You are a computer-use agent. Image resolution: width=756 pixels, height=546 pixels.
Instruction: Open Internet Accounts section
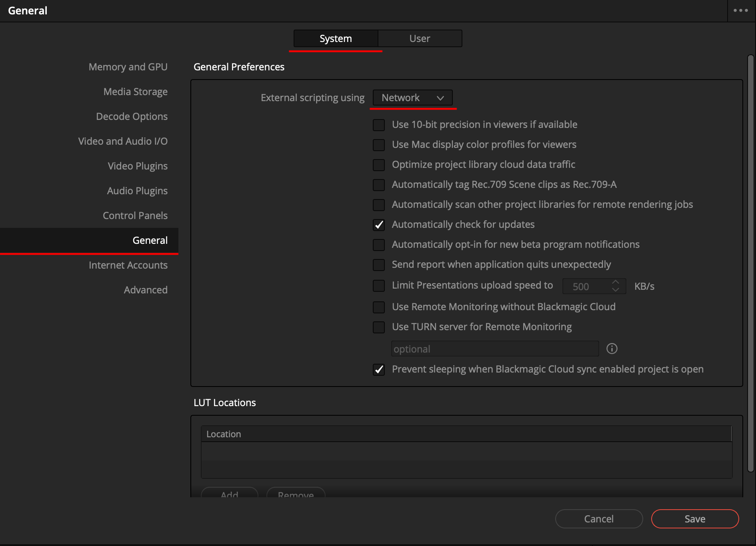128,265
